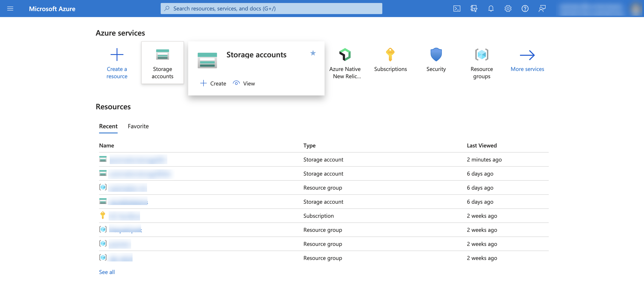
Task: Click Create in Storage accounts popup
Action: (x=213, y=83)
